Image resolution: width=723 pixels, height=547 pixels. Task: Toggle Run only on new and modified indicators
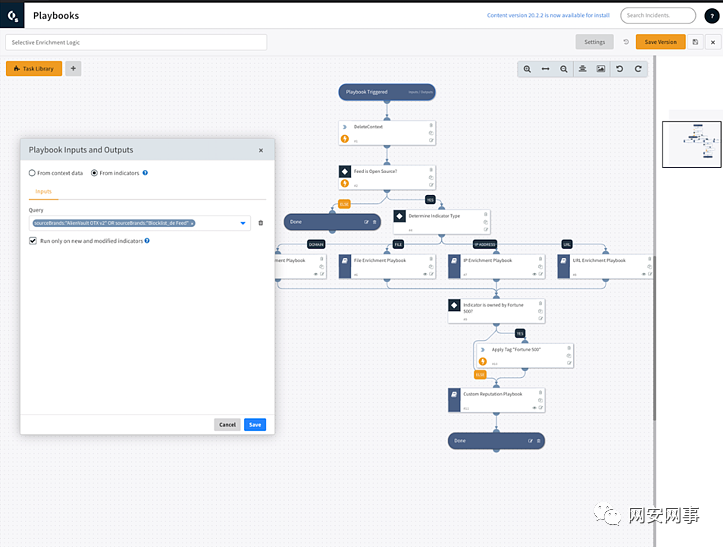33,241
